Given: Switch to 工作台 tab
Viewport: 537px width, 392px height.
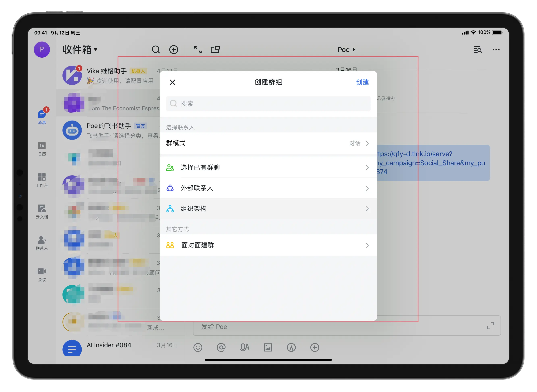Looking at the screenshot, I should pos(42,180).
